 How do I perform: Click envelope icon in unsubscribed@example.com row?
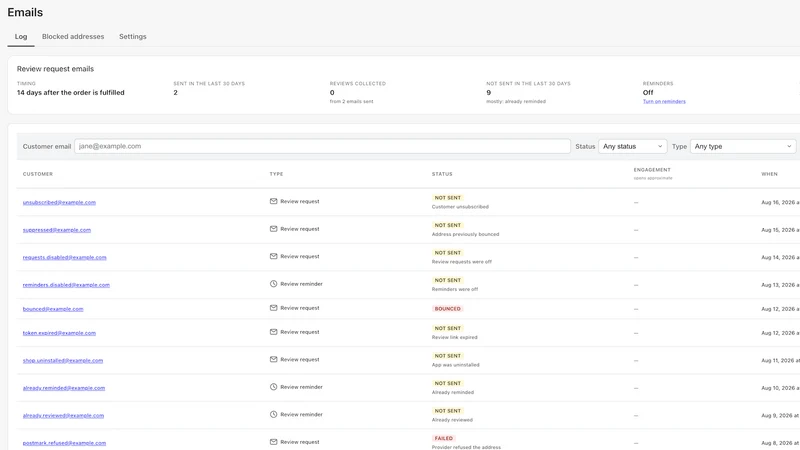[273, 202]
